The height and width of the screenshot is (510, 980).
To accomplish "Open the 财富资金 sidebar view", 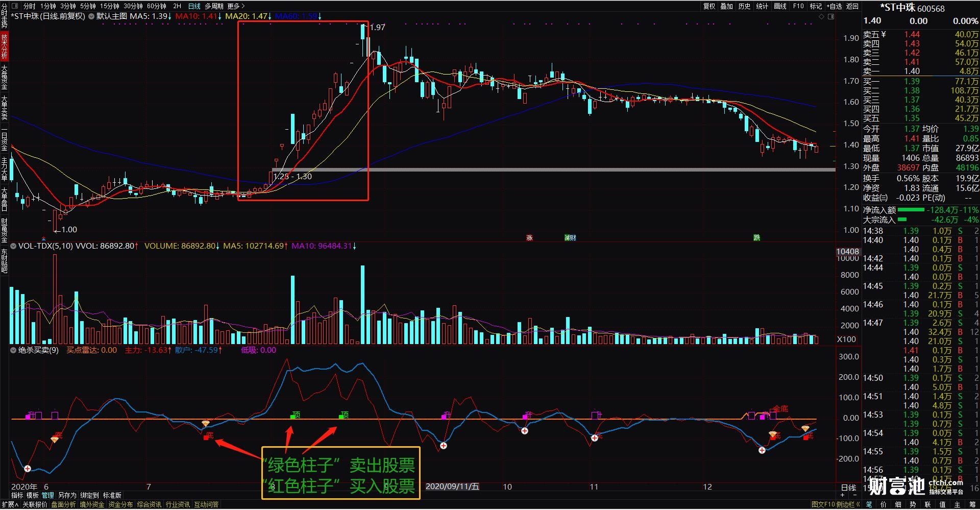I will [x=4, y=230].
